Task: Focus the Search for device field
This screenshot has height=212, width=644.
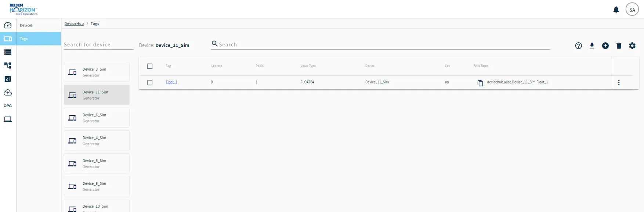Action: 99,45
